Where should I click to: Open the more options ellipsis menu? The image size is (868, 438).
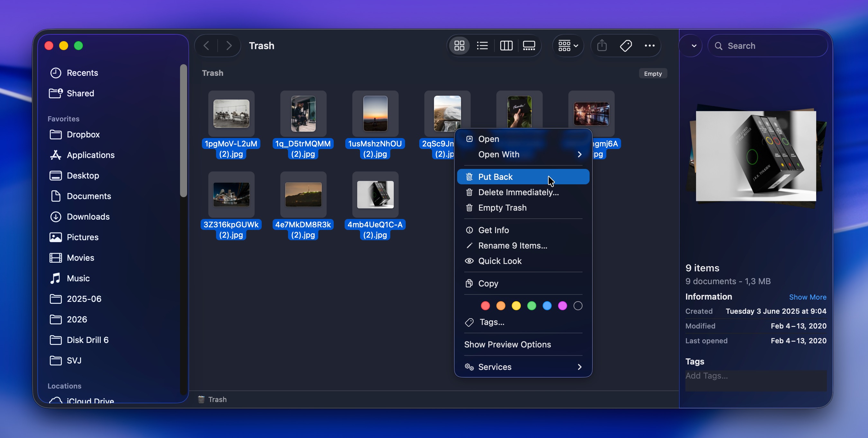pos(649,46)
